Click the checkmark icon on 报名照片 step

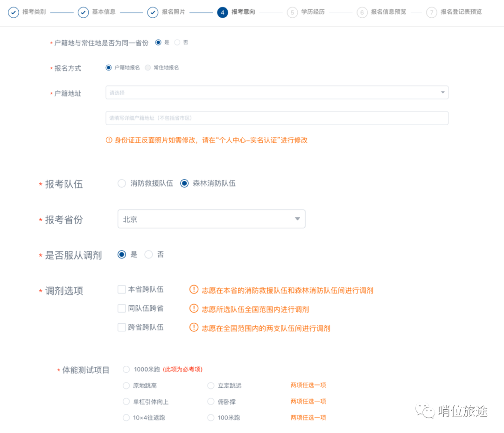pos(153,12)
